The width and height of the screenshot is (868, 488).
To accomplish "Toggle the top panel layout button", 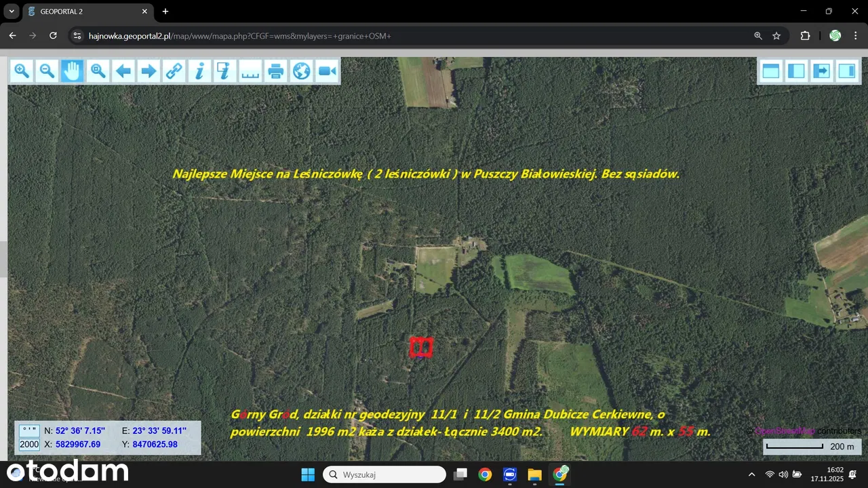I will 771,70.
